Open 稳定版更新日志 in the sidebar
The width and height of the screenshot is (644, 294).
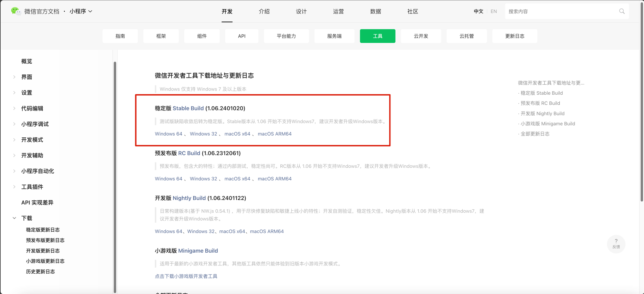(x=43, y=230)
